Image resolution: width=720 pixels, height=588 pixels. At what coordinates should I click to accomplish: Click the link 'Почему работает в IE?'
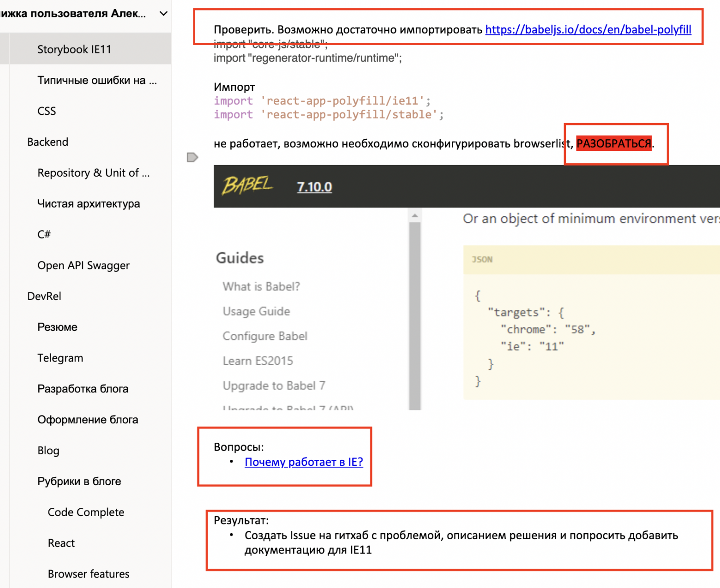pyautogui.click(x=304, y=462)
